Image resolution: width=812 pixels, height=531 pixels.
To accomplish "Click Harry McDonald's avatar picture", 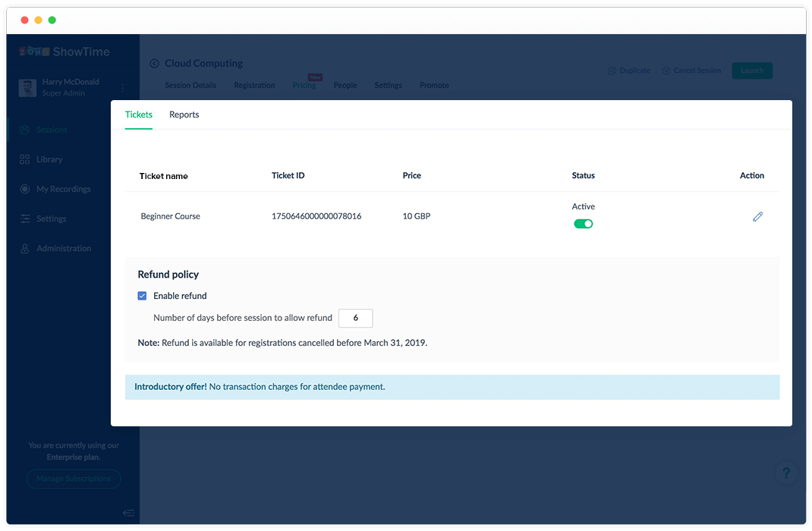I will [27, 88].
